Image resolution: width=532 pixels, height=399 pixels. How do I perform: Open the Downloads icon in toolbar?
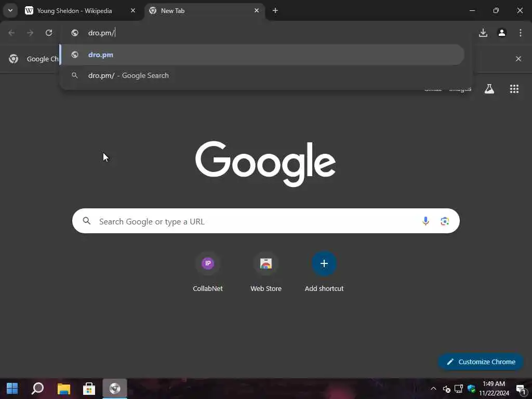pyautogui.click(x=483, y=33)
